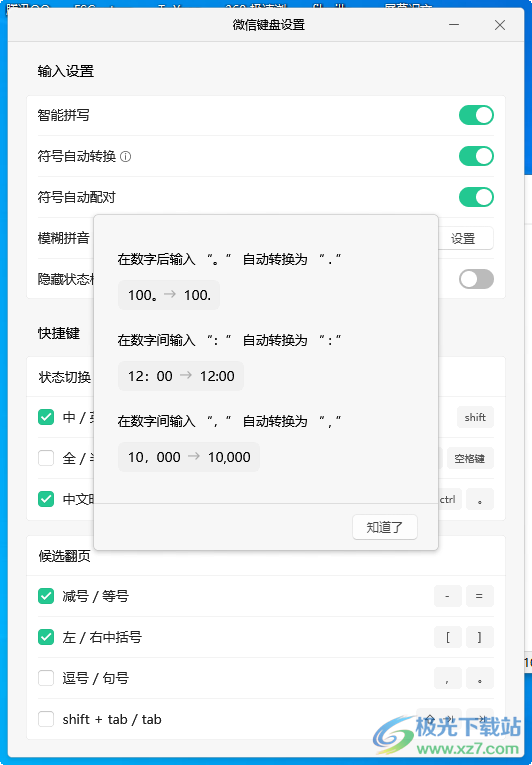Click the 100。→ 100. example
This screenshot has height=765, width=532.
[x=169, y=295]
